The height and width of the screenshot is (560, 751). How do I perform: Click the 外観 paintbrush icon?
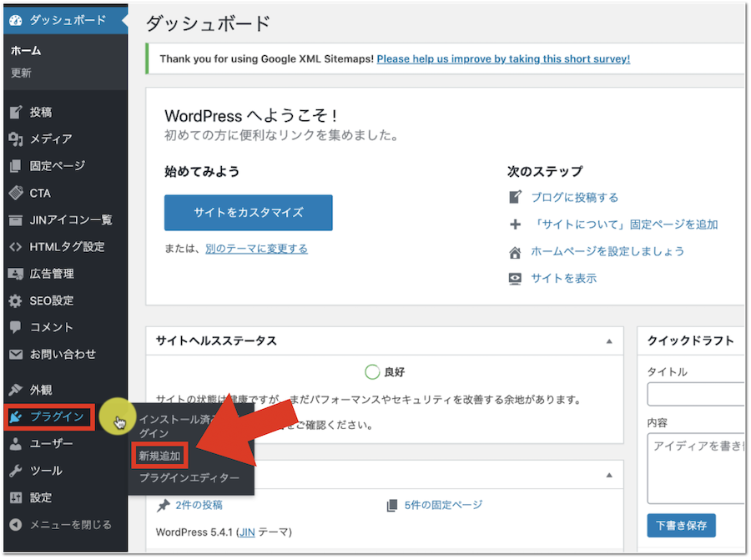(15, 390)
